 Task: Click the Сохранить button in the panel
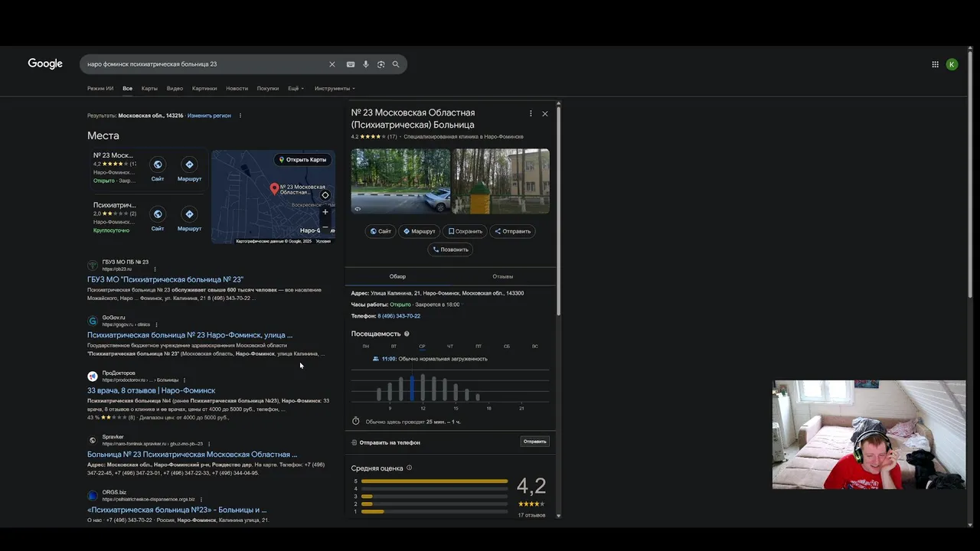click(x=465, y=231)
